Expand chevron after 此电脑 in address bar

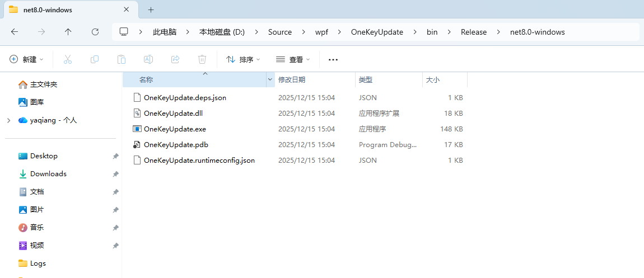[x=188, y=32]
